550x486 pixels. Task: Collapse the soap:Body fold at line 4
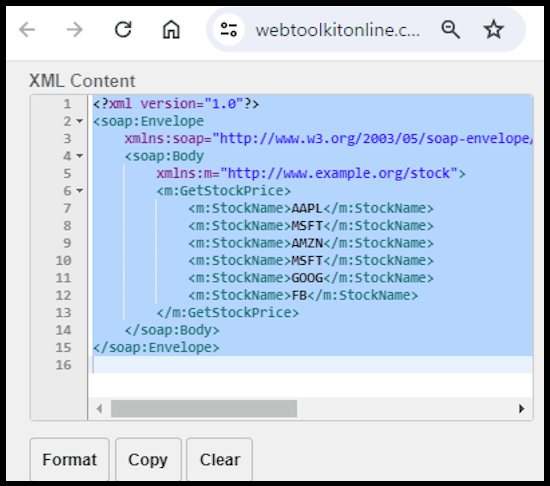pyautogui.click(x=80, y=156)
